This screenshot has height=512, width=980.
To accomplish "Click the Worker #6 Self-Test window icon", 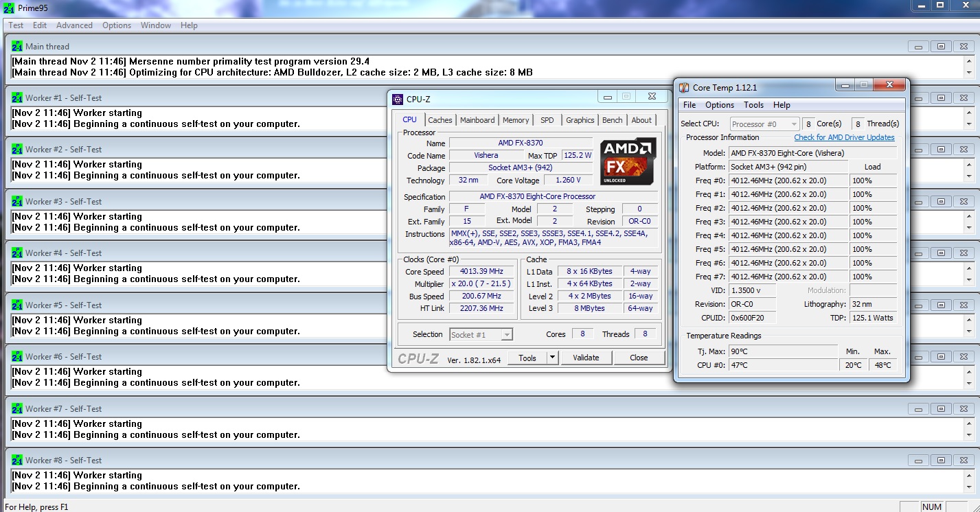I will point(17,357).
